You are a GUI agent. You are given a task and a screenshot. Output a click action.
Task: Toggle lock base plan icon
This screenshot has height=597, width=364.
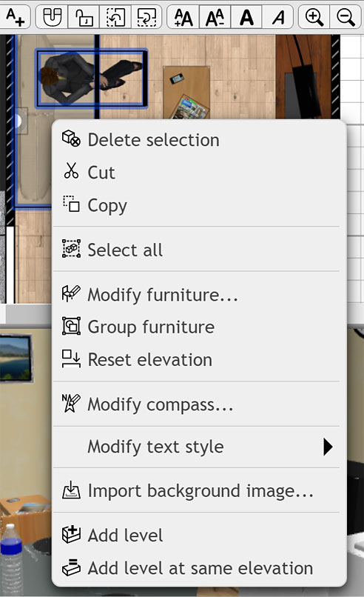[84, 17]
